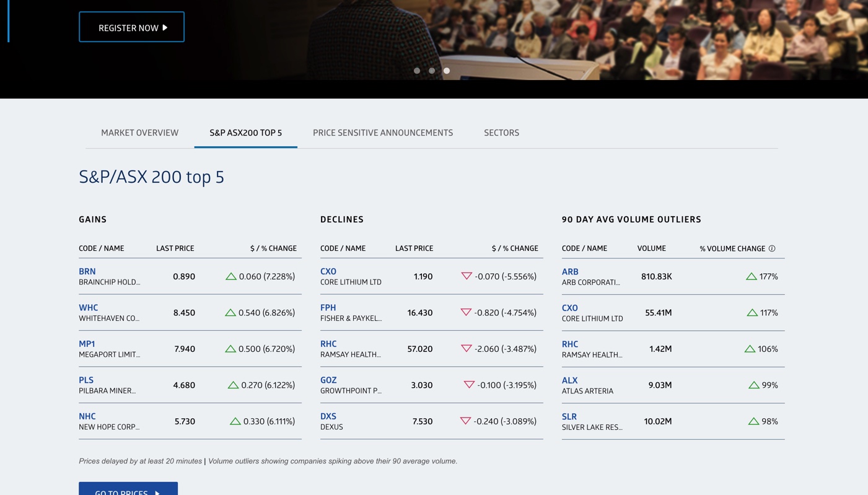
Task: Click RHC 106% up triangle icon
Action: coord(750,349)
